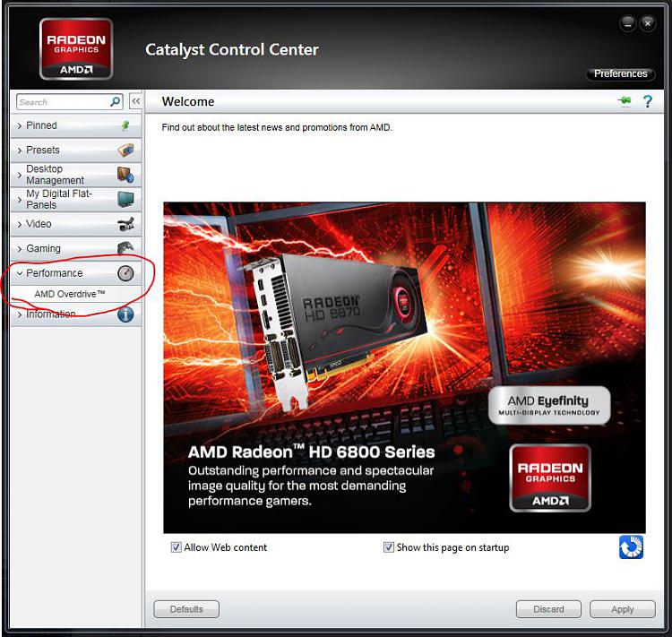Click the Desktop Management monitor icon

pos(125,175)
